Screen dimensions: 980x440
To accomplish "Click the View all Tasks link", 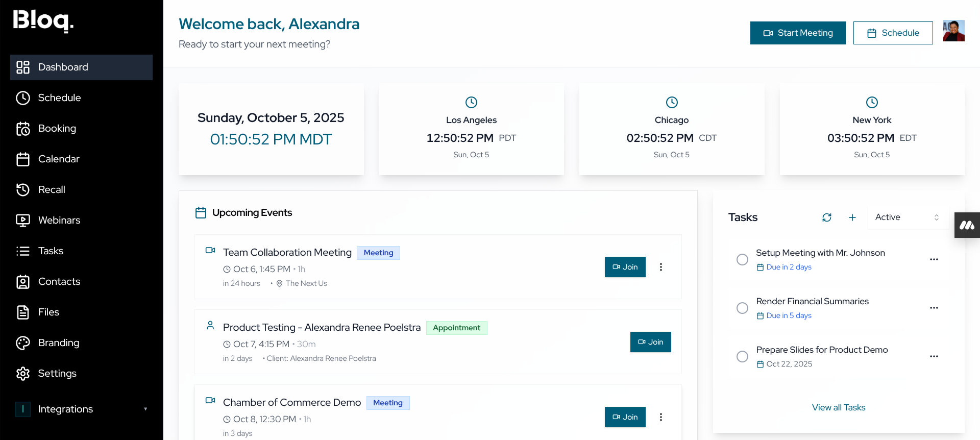I will tap(839, 407).
